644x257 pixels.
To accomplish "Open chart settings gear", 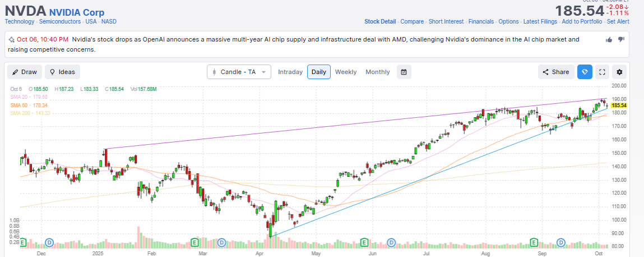I will [x=619, y=72].
